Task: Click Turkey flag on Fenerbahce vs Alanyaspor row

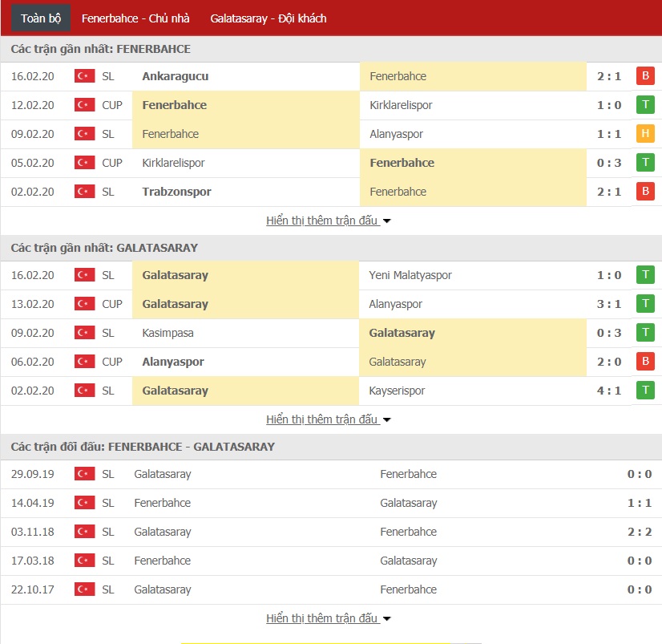Action: 84,134
